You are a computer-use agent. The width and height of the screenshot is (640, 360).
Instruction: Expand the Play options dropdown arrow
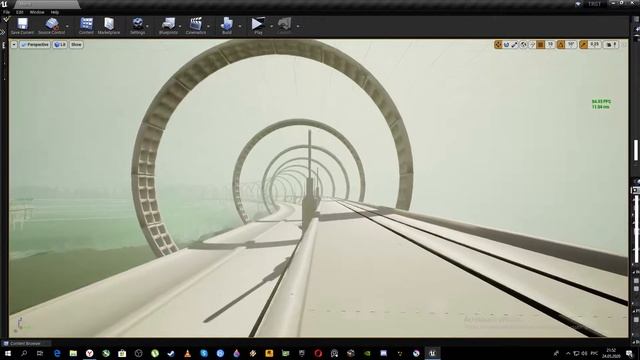271,26
